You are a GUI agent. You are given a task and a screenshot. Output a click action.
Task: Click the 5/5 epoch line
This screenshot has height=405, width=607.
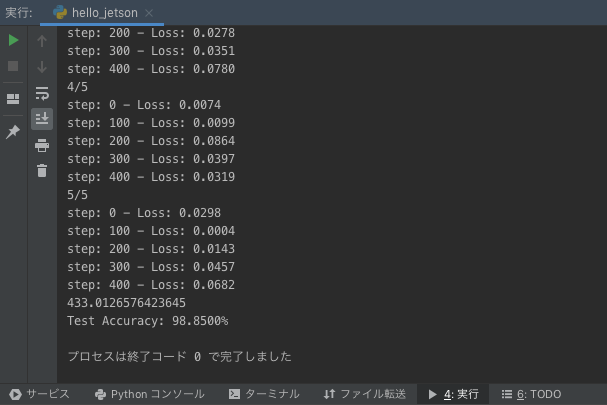[77, 195]
